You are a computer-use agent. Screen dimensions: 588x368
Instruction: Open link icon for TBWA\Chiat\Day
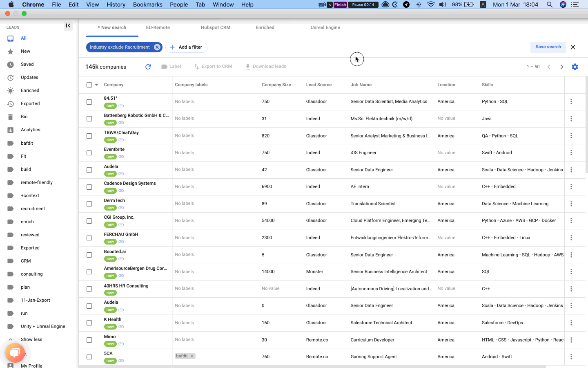click(121, 140)
